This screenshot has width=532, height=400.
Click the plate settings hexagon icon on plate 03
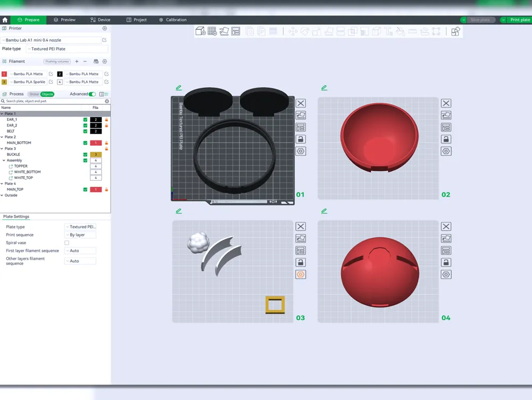[301, 274]
